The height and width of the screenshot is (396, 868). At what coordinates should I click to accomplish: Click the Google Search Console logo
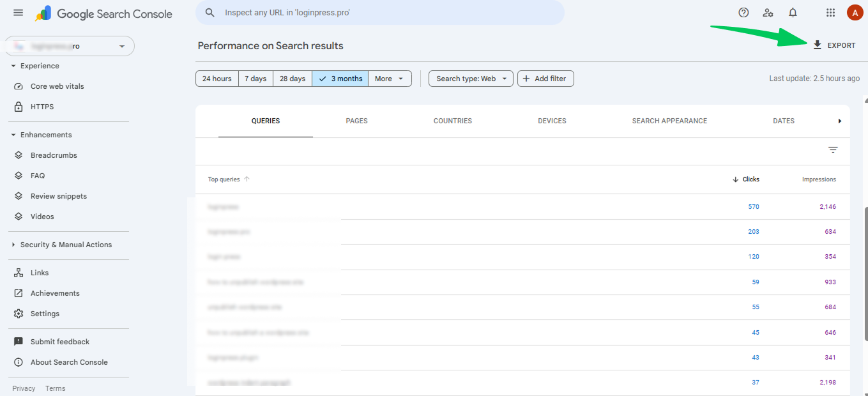(x=103, y=13)
